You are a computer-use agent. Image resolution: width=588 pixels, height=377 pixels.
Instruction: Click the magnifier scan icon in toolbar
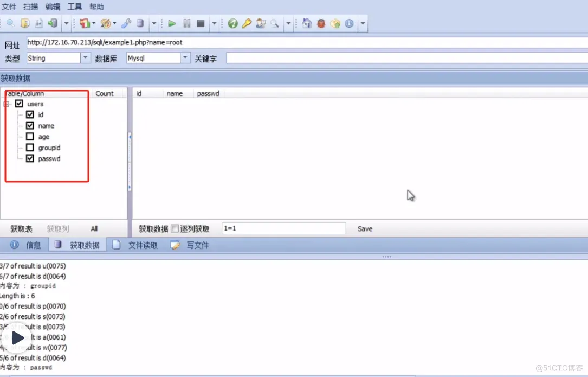10,23
